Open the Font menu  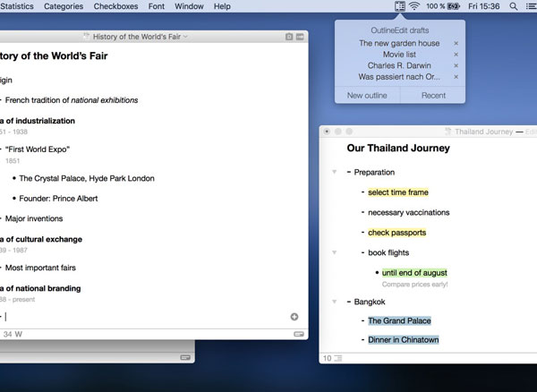click(157, 6)
